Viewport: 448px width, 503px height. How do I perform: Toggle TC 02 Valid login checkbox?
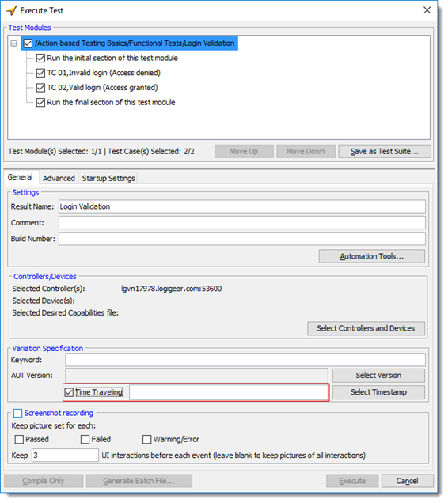coord(40,88)
